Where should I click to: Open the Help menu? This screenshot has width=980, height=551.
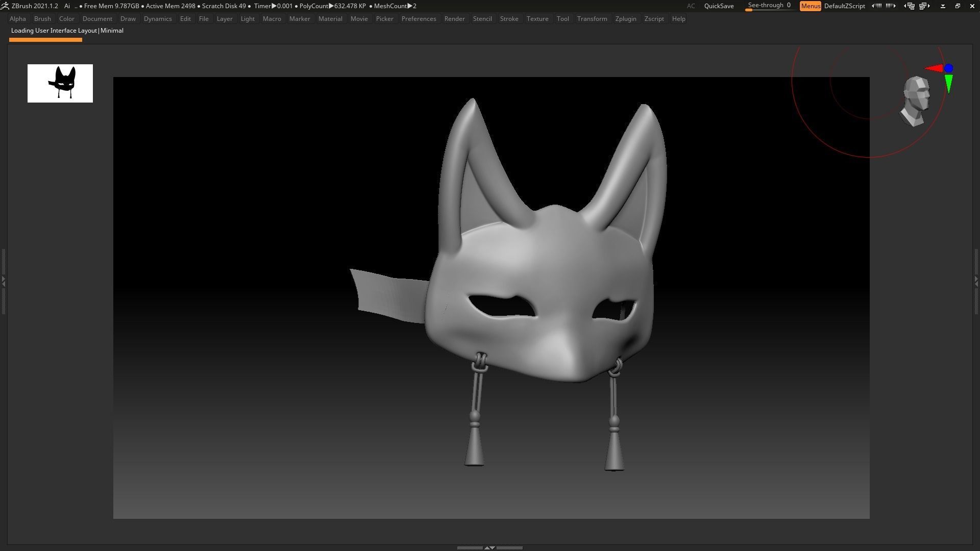(678, 19)
